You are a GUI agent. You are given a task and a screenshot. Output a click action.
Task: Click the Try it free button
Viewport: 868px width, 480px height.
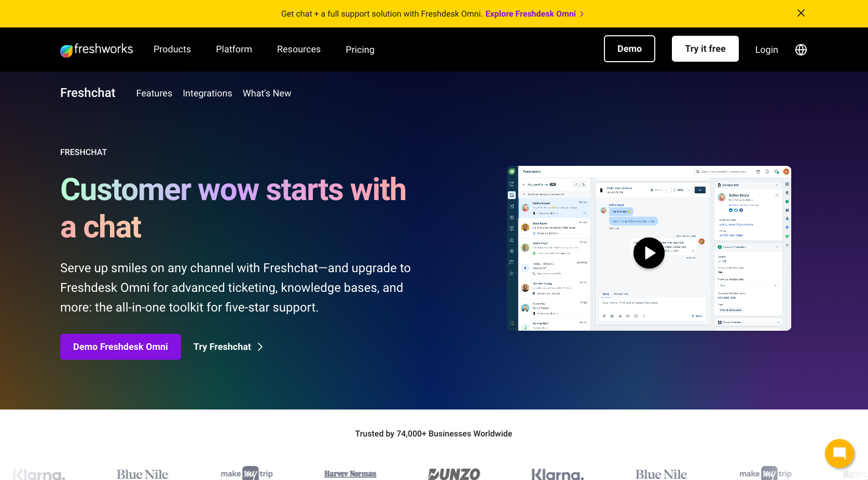tap(705, 48)
